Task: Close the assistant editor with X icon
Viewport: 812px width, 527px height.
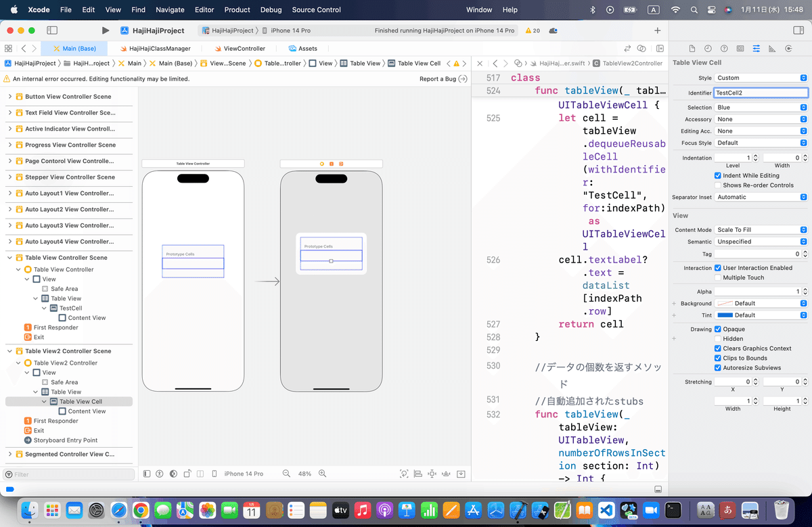Action: [x=480, y=63]
